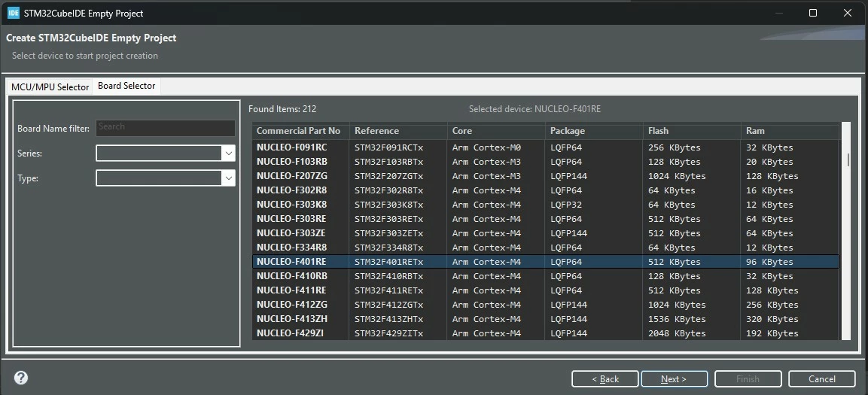Open the help question-mark icon
Image resolution: width=868 pixels, height=395 pixels.
(x=21, y=378)
